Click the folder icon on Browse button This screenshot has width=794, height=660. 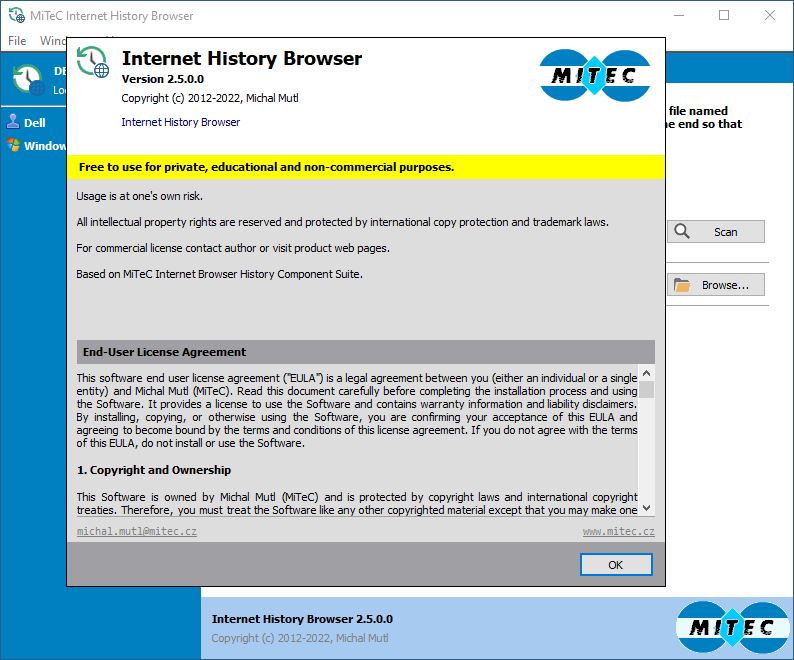click(x=682, y=285)
